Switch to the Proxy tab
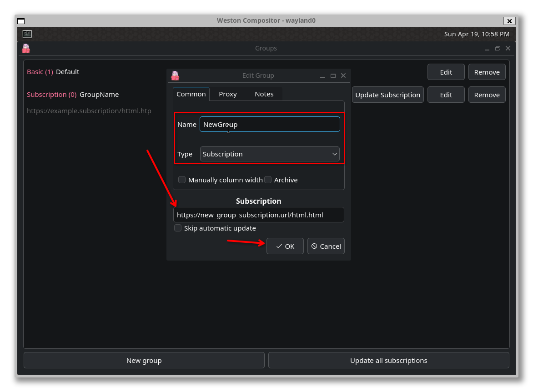The image size is (533, 392). coord(227,94)
